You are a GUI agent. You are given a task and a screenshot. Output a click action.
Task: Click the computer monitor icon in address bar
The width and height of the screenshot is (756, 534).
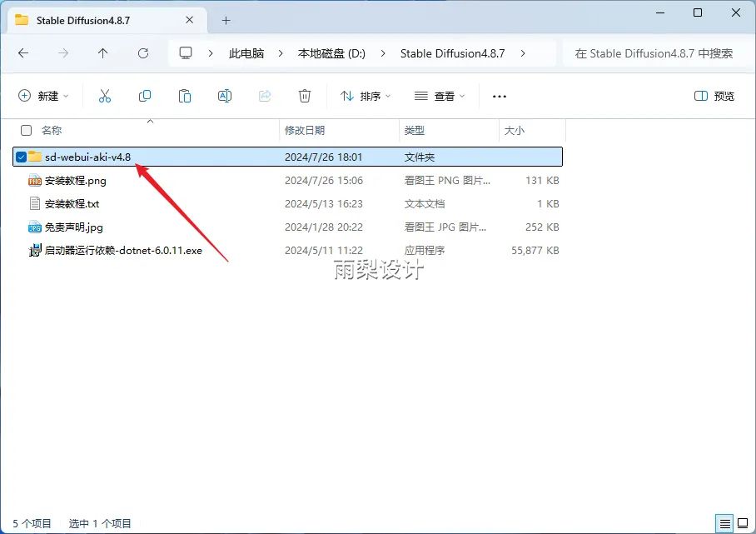pos(186,53)
